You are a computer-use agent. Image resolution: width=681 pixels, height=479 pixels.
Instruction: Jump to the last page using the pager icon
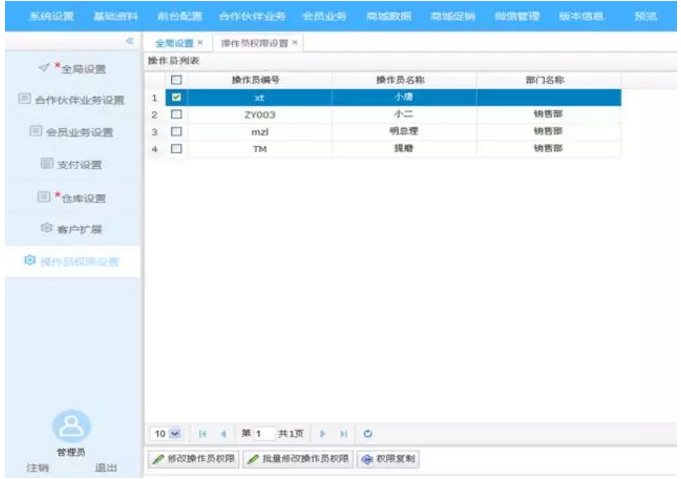[x=344, y=434]
